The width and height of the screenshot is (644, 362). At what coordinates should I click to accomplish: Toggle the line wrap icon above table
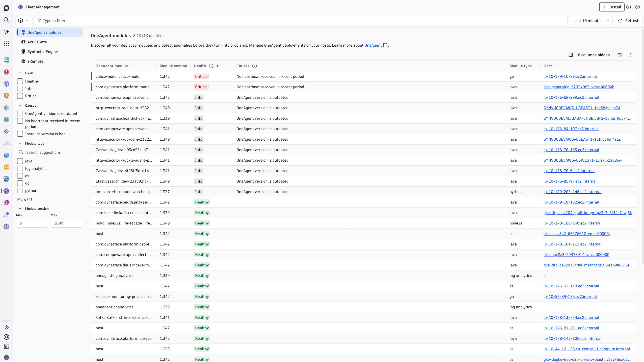[620, 55]
